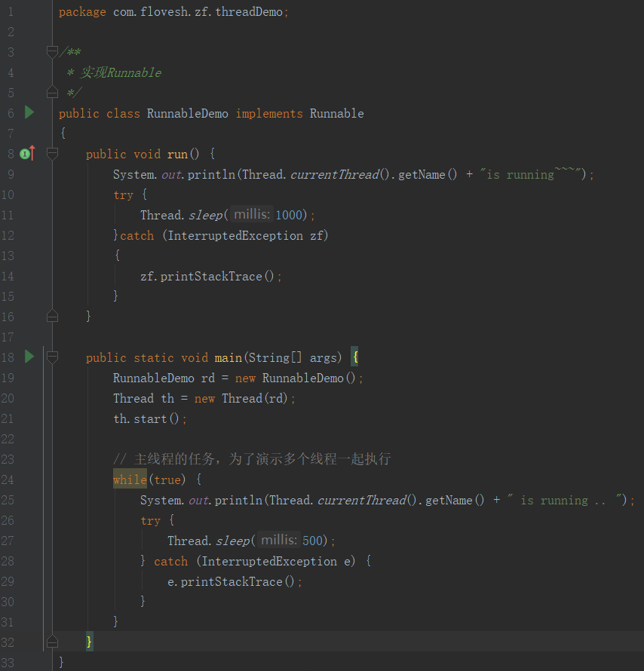Click the Chinese comment on line 23
Screen dimensions: 644x671
(x=252, y=458)
